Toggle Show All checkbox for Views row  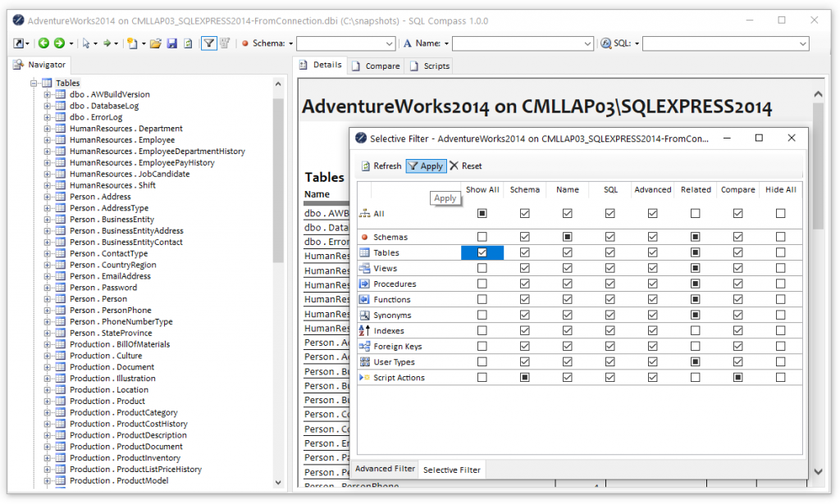click(482, 268)
